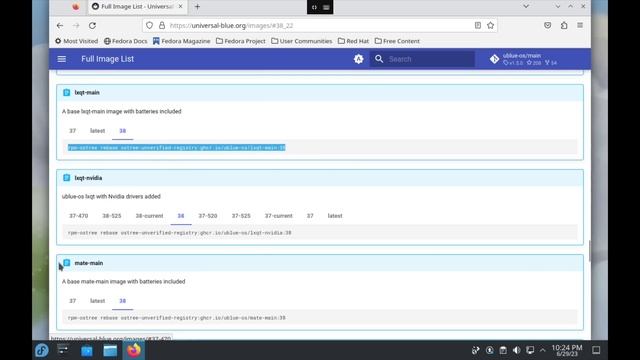Open the volume speaker tray icon

pyautogui.click(x=516, y=350)
